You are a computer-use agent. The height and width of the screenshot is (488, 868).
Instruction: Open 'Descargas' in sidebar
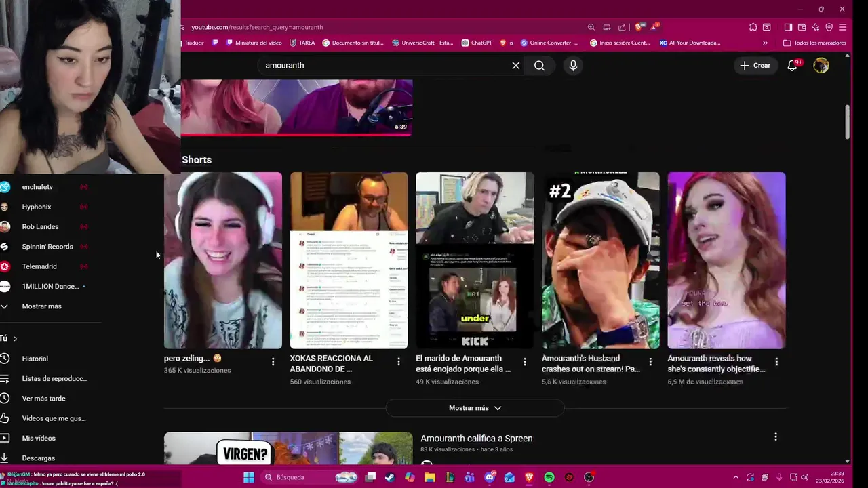tap(38, 458)
